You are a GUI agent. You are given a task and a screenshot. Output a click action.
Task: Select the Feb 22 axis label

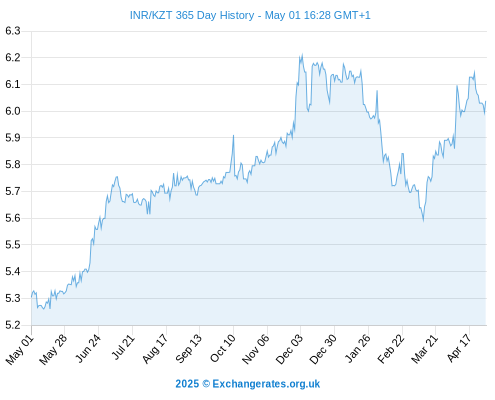[x=391, y=349]
